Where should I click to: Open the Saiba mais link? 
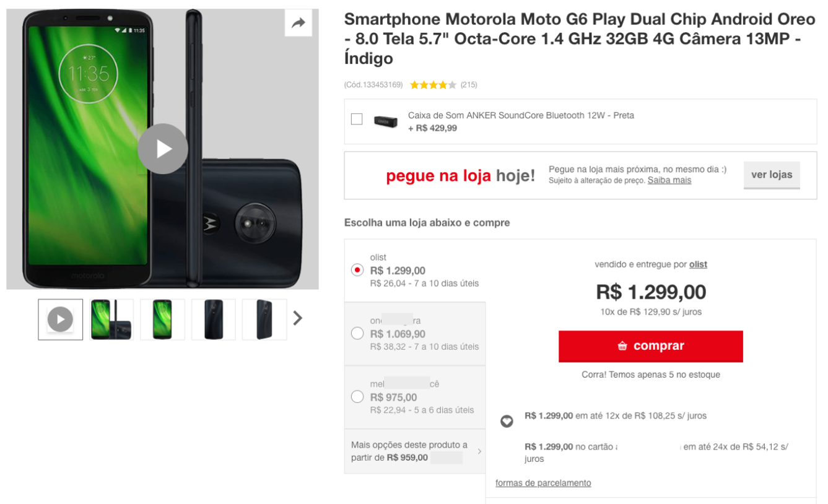(669, 180)
